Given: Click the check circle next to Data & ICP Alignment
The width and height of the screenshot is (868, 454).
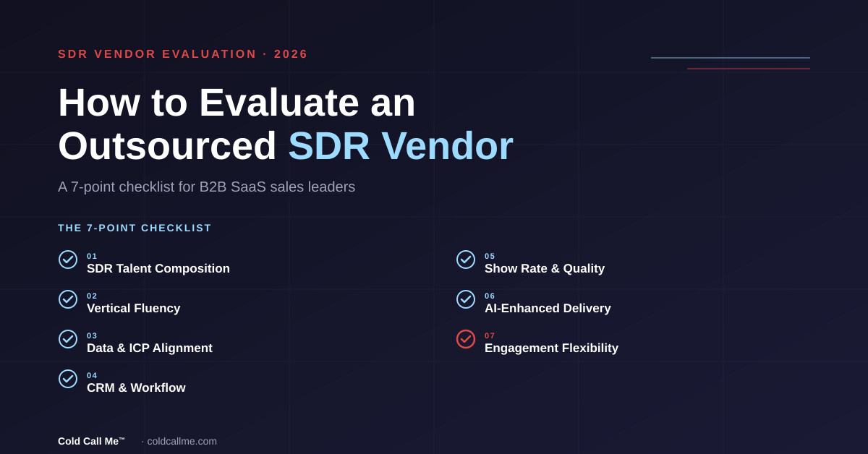Looking at the screenshot, I should (x=68, y=339).
